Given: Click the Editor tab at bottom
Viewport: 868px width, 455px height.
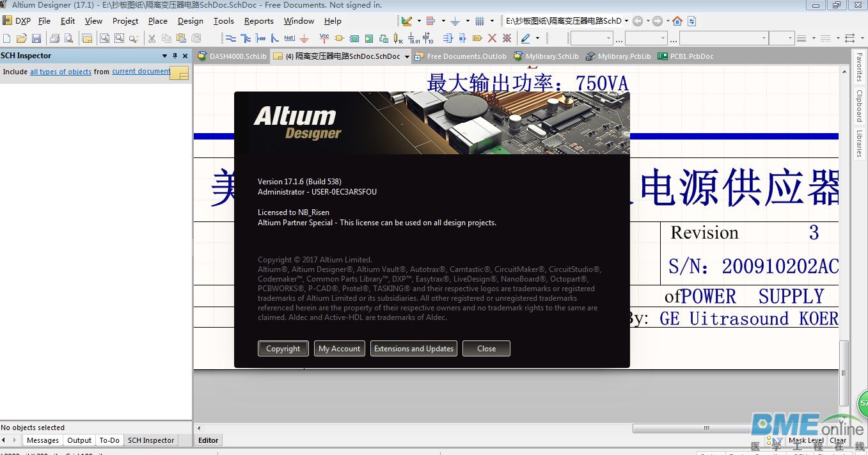Looking at the screenshot, I should pos(209,440).
